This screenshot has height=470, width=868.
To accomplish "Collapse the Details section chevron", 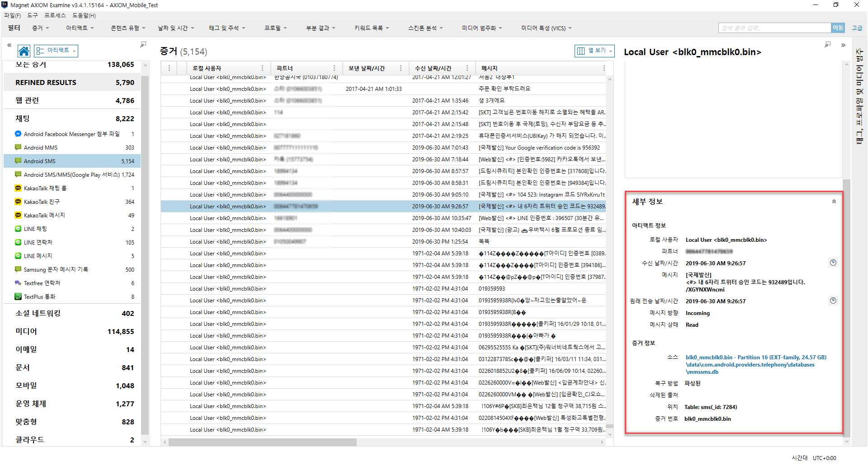I will pos(834,202).
